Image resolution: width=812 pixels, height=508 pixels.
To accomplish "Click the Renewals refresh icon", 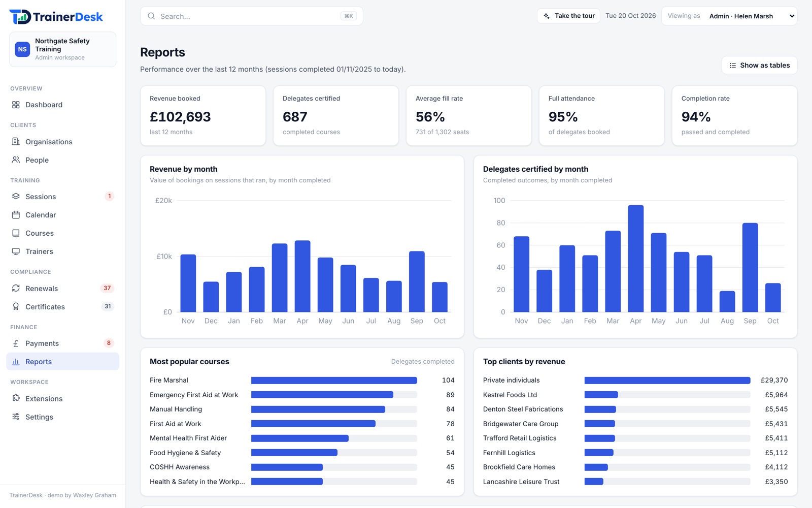I will tap(16, 289).
